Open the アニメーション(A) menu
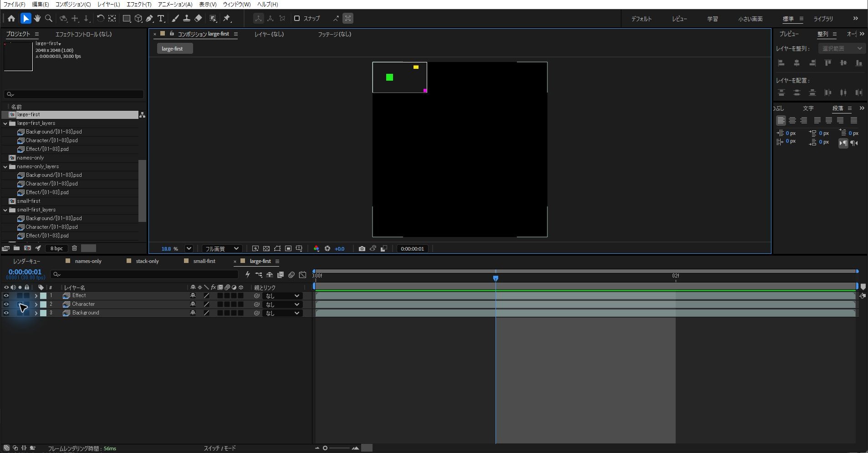 pos(175,4)
